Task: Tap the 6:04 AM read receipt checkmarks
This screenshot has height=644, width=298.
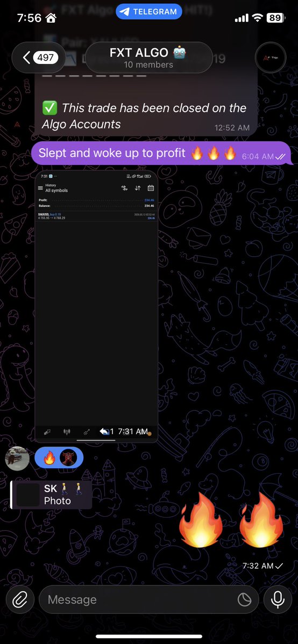Action: pyautogui.click(x=280, y=156)
